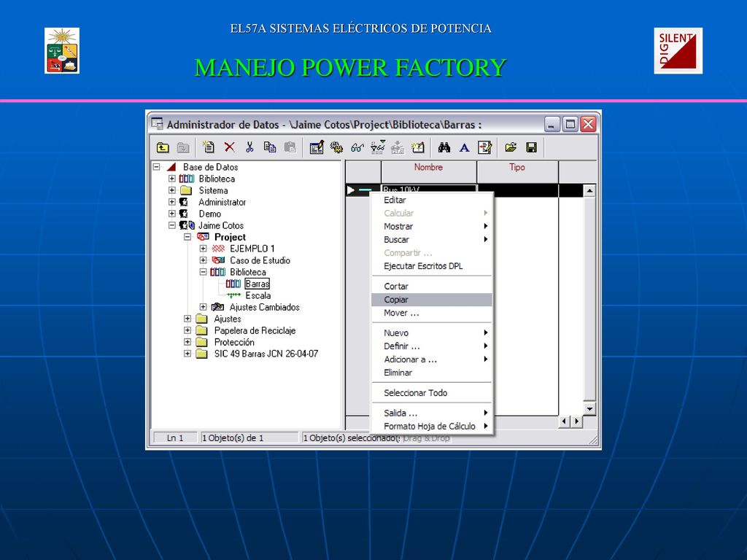Open the Buscar submenu

432,239
